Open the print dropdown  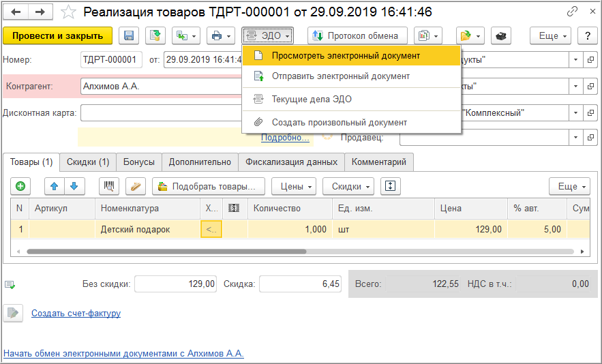[220, 36]
